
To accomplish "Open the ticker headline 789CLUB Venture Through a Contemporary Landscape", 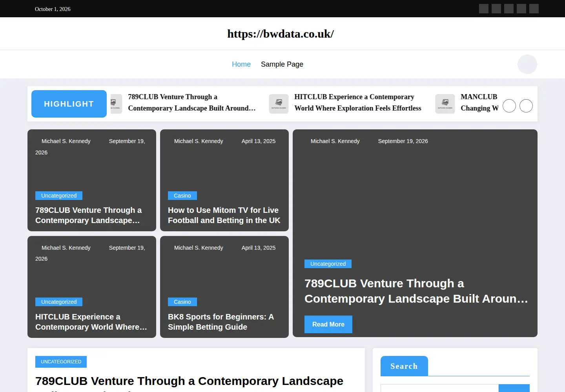I will tap(192, 102).
